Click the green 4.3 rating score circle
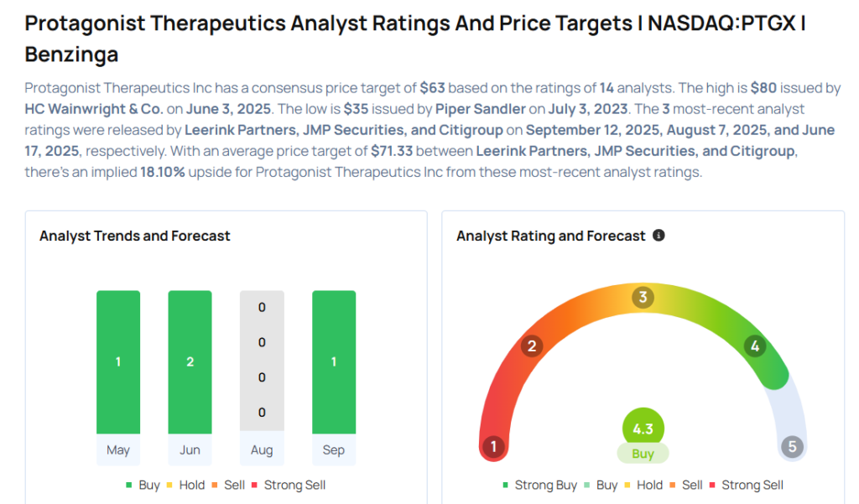Image resolution: width=859 pixels, height=504 pixels. tap(643, 429)
